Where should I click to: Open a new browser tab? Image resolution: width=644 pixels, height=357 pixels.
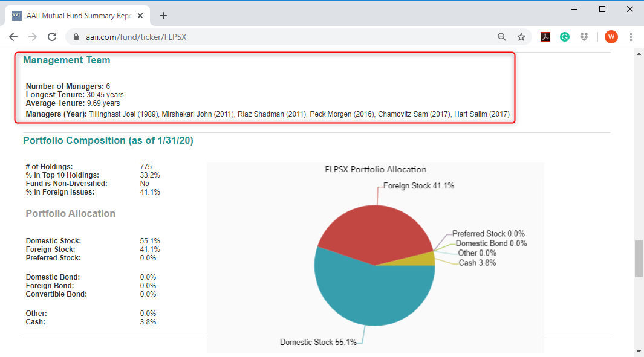(163, 16)
